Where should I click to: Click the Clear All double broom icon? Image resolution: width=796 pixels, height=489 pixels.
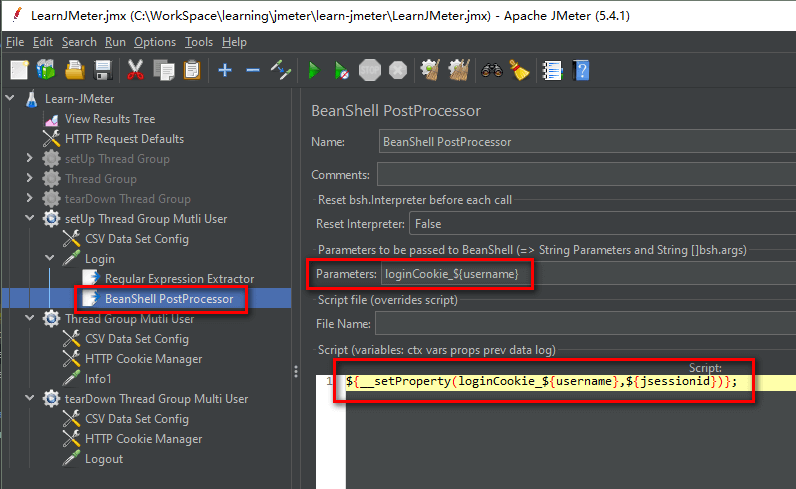(459, 70)
